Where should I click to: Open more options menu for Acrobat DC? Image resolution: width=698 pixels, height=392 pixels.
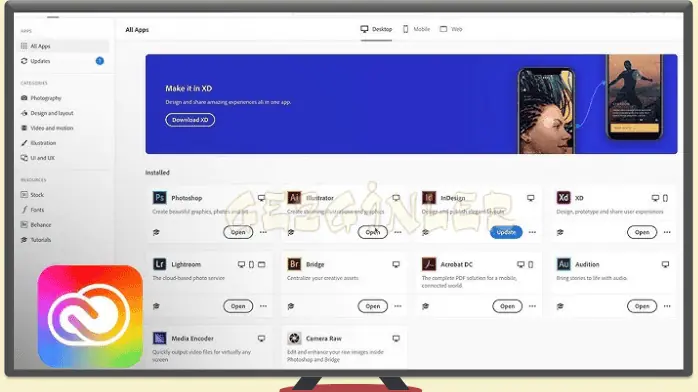532,306
